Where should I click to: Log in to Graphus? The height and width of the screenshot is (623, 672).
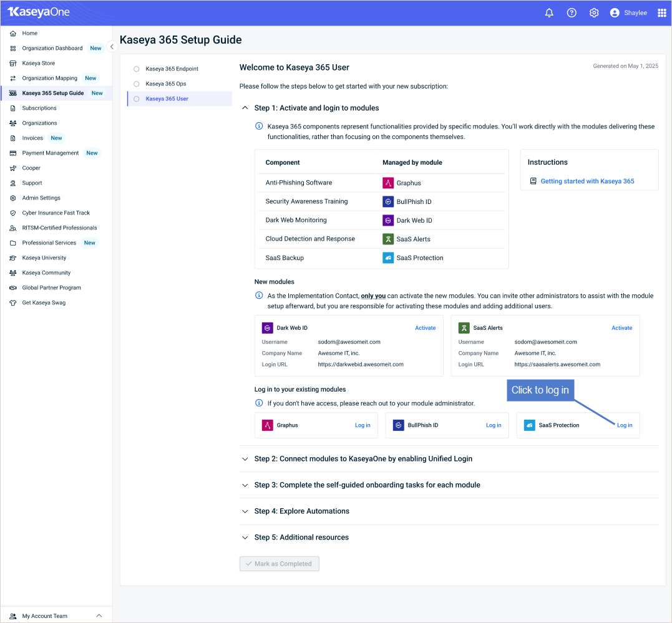pos(363,425)
